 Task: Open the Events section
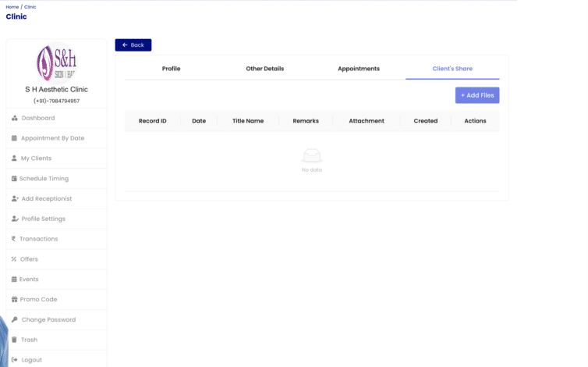[x=57, y=279]
